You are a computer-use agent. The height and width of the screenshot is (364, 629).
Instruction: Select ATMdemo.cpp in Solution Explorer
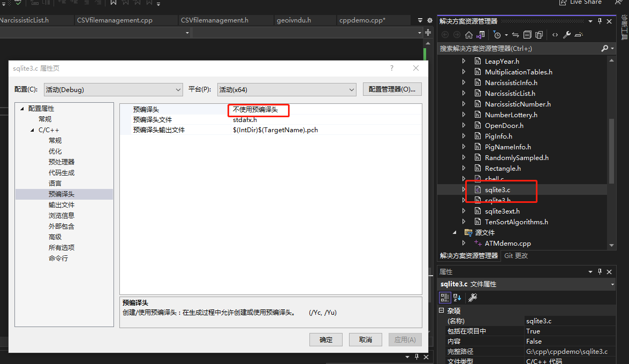pyautogui.click(x=507, y=243)
